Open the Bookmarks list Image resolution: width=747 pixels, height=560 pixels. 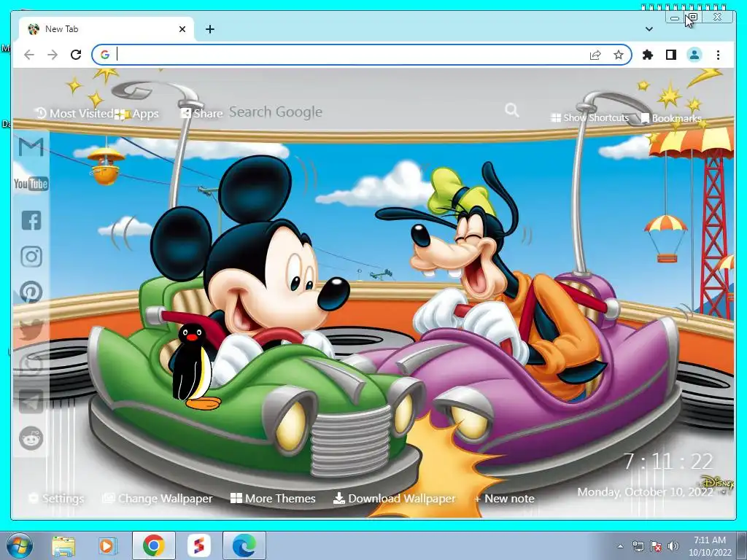click(x=671, y=118)
